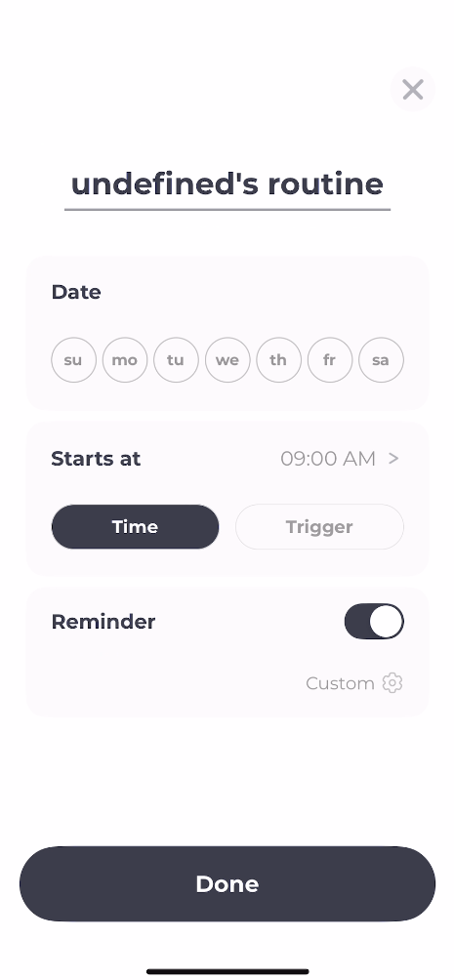The image size is (454, 980).
Task: Tap the home indicator bar
Action: [x=227, y=971]
